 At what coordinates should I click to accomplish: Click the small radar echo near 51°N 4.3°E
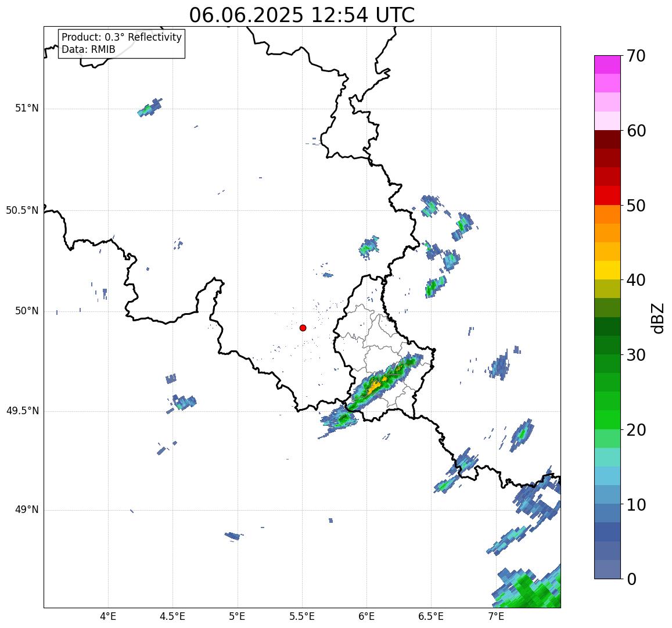click(x=150, y=107)
